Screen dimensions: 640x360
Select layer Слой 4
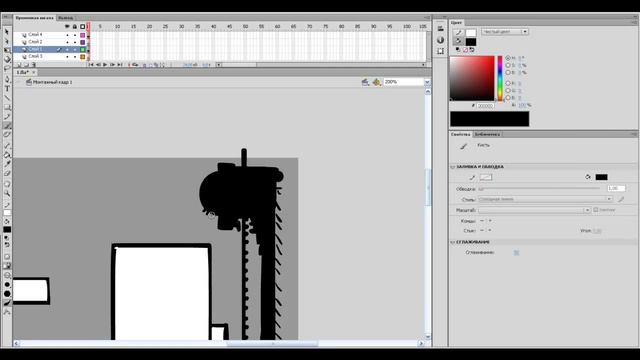click(x=35, y=35)
